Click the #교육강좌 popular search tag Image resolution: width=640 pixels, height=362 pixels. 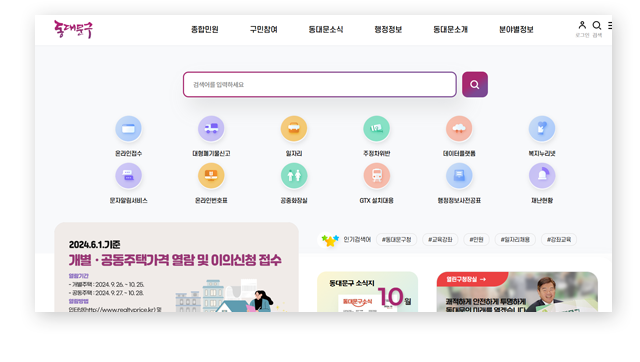coord(440,240)
